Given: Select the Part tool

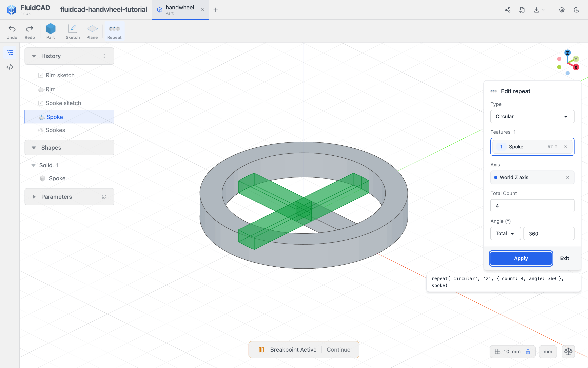Looking at the screenshot, I should pos(51,32).
